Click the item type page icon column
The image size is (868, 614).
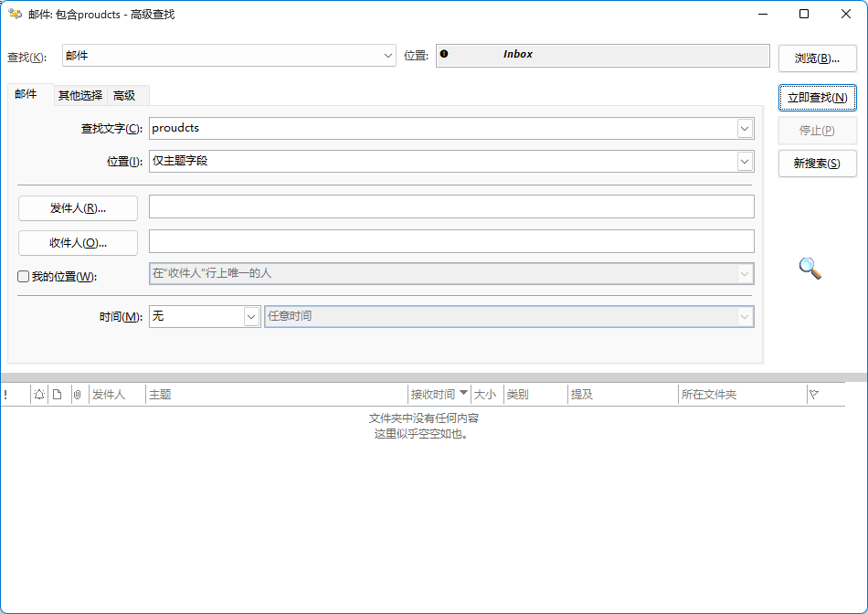pos(58,395)
